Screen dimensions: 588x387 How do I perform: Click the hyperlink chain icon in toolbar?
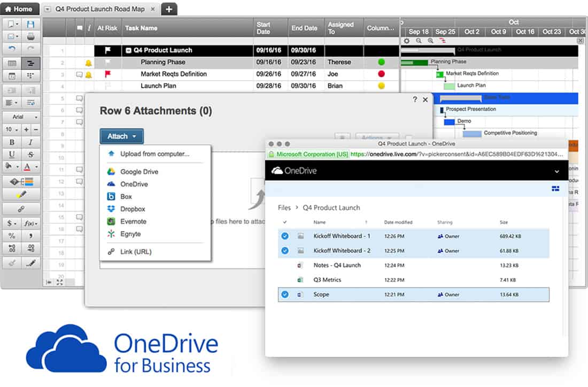(x=21, y=209)
